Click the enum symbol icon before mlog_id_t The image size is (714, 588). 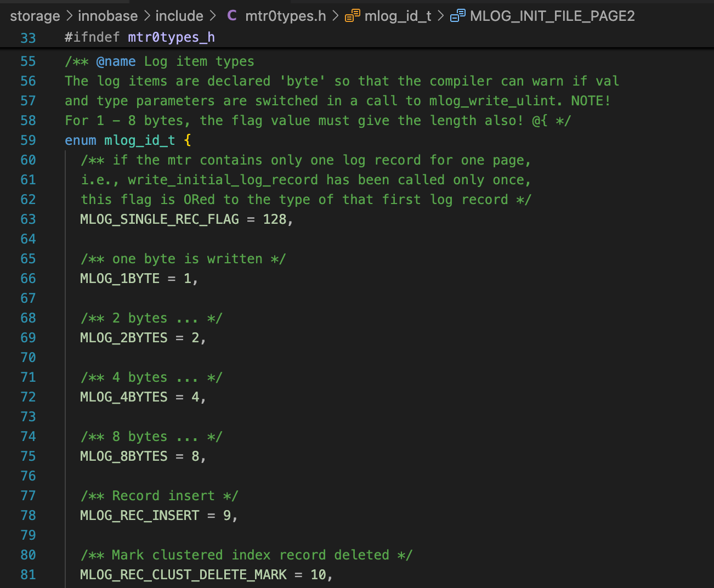[x=352, y=16]
